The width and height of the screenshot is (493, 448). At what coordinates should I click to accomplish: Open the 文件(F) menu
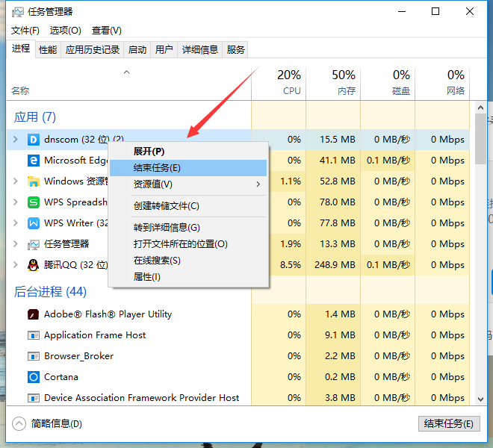(25, 30)
